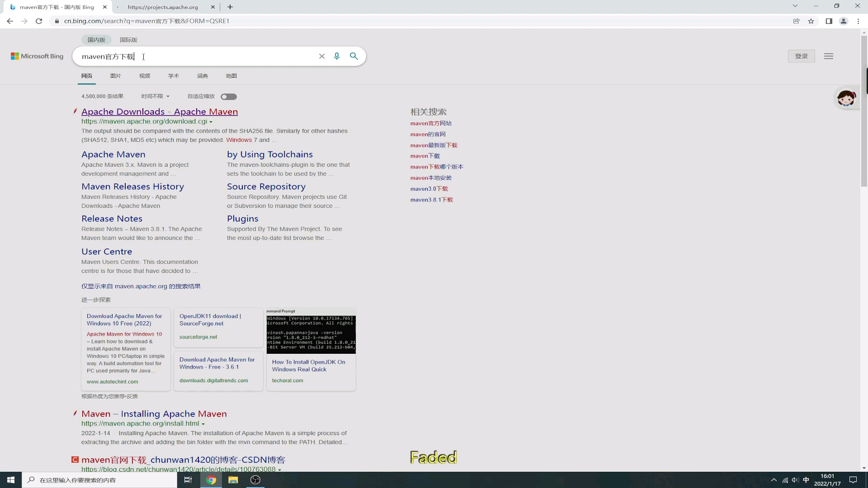This screenshot has height=488, width=868.
Task: Click the share page icon in address bar
Action: pyautogui.click(x=796, y=21)
